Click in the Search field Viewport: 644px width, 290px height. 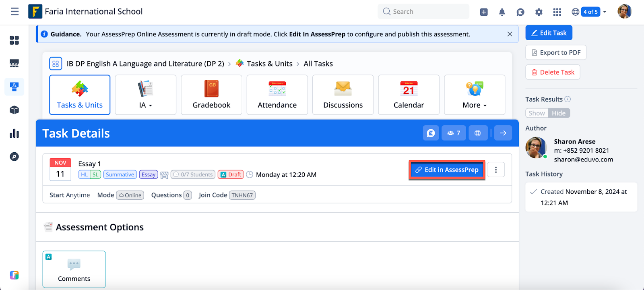tap(423, 12)
